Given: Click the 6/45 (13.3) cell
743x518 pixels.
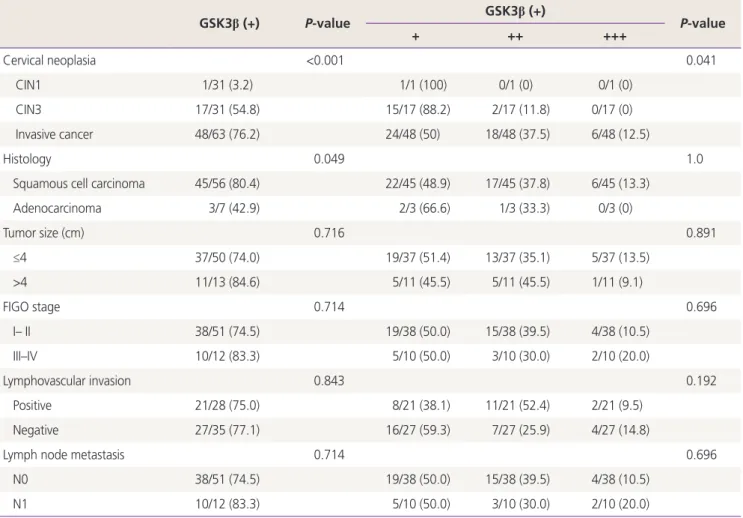Looking at the screenshot, I should point(620,184).
